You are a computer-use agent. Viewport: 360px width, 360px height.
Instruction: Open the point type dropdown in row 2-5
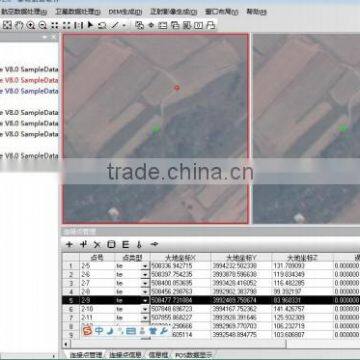pos(145,266)
